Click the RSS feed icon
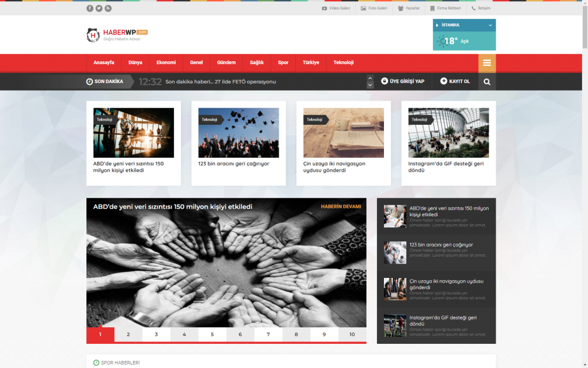This screenshot has width=588, height=368. pos(108,8)
